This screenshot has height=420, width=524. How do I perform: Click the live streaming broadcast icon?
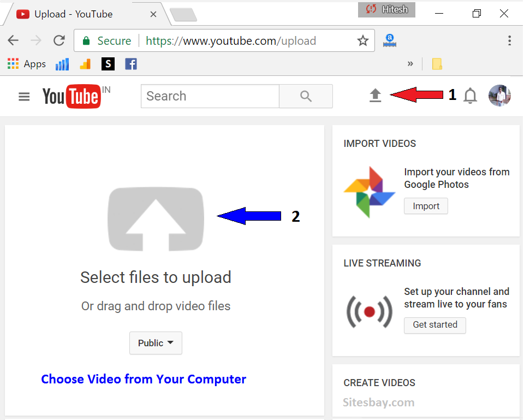click(370, 311)
